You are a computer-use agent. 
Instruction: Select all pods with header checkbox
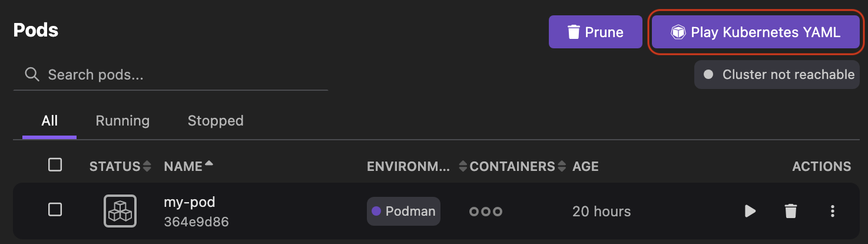click(x=55, y=165)
